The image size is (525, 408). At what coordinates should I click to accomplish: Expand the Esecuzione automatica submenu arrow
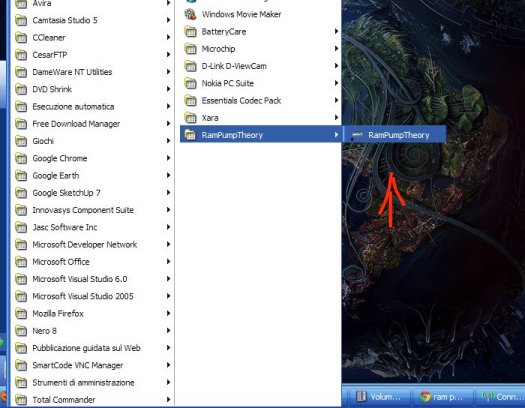click(x=168, y=106)
